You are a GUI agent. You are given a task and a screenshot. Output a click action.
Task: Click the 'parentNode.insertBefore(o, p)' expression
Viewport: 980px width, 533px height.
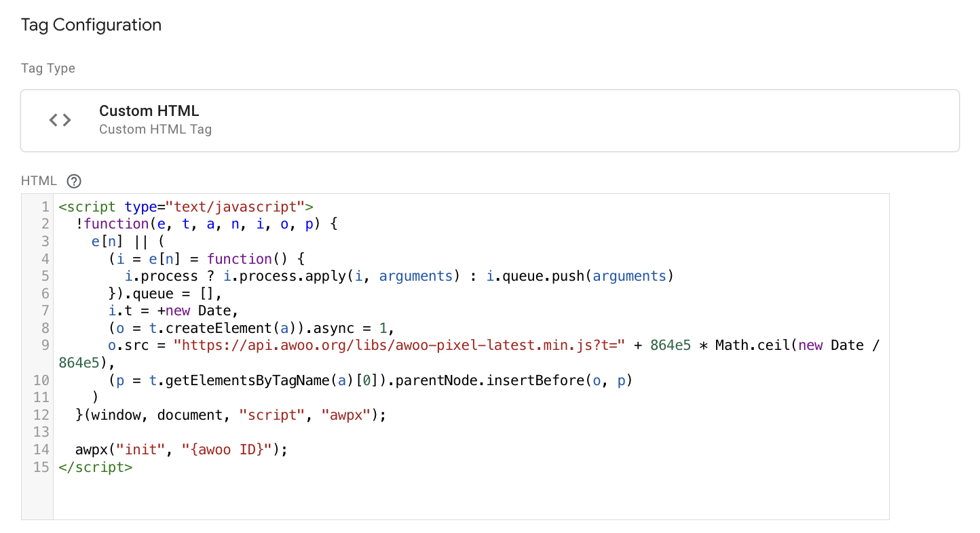(x=514, y=380)
